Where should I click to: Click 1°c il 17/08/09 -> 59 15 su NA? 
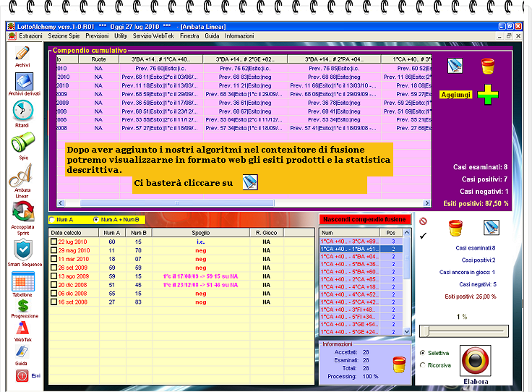(200, 276)
